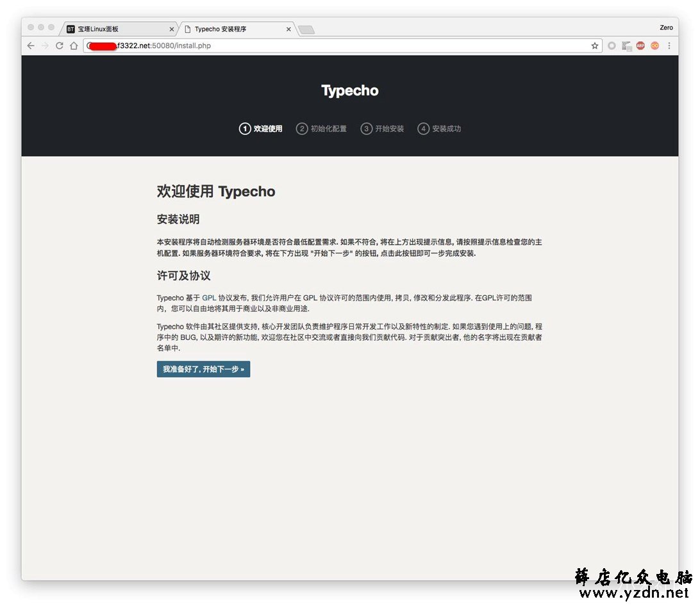This screenshot has width=700, height=606.
Task: Bookmark this page with the star icon
Action: point(595,45)
